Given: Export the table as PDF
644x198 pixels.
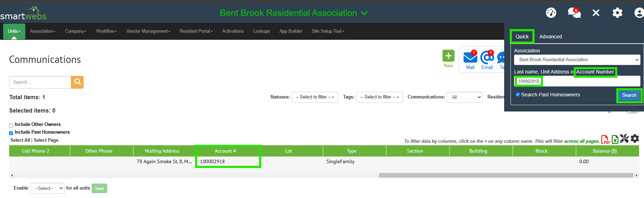Looking at the screenshot, I should tap(605, 139).
